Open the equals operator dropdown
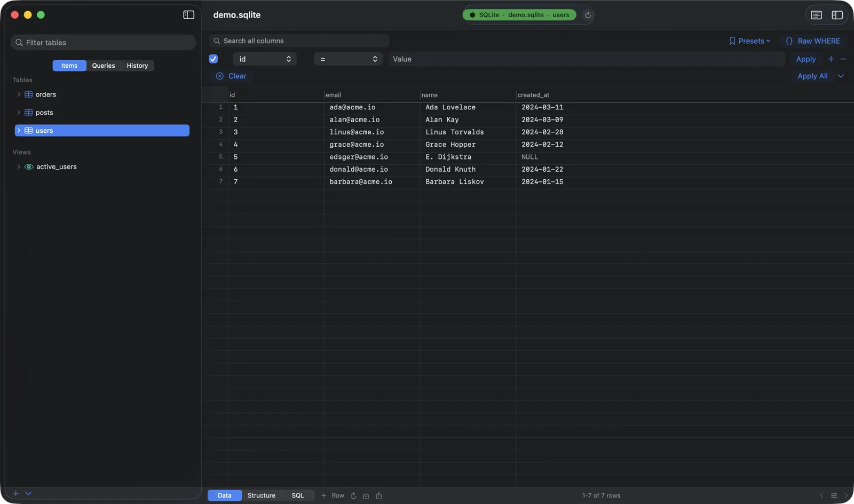This screenshot has width=854, height=504. point(348,59)
